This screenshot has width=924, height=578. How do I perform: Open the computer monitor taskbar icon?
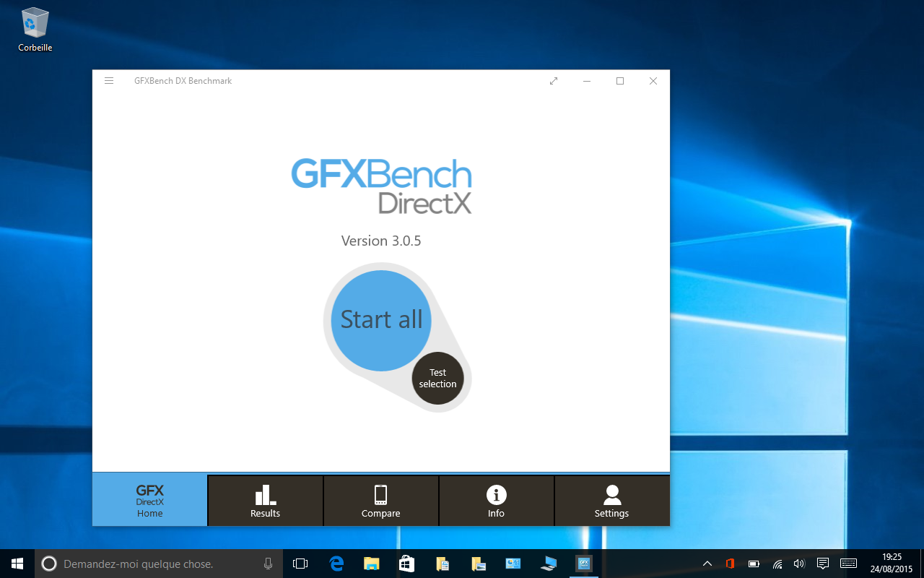click(549, 564)
